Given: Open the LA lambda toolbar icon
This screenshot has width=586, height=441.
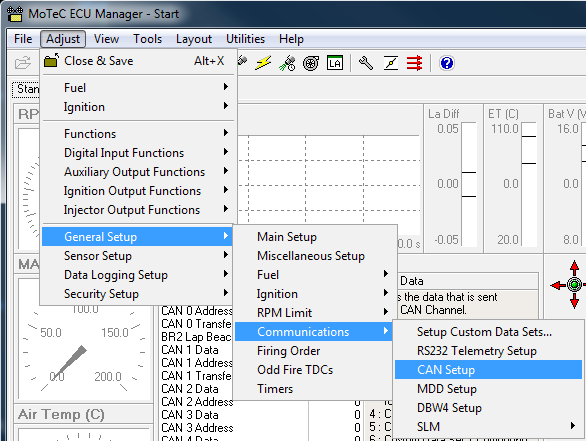Looking at the screenshot, I should pyautogui.click(x=335, y=63).
